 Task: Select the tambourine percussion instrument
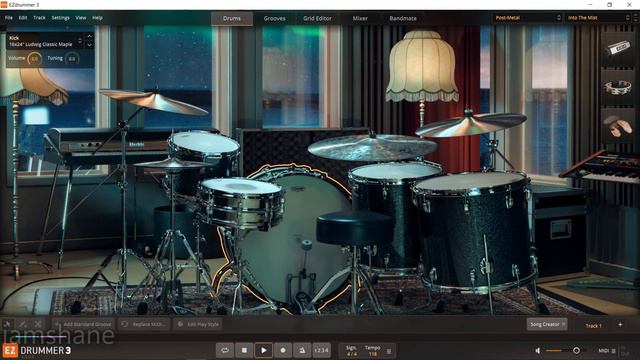click(618, 87)
